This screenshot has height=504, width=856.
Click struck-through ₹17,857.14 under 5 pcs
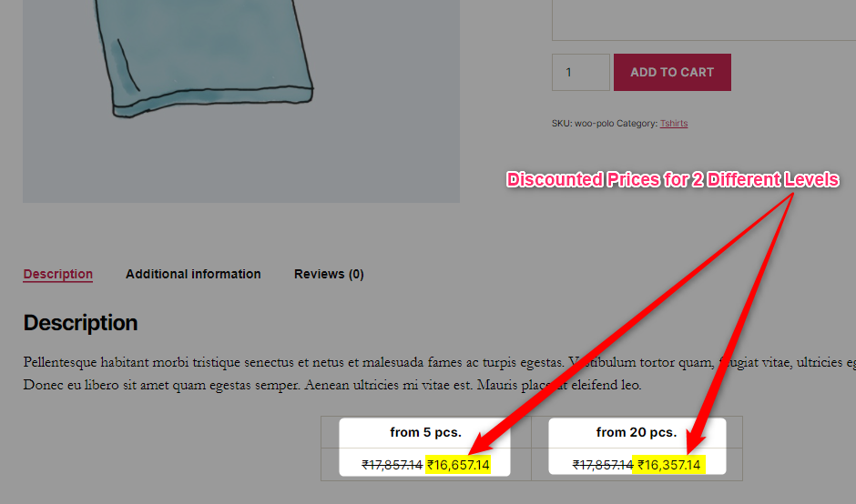(392, 465)
